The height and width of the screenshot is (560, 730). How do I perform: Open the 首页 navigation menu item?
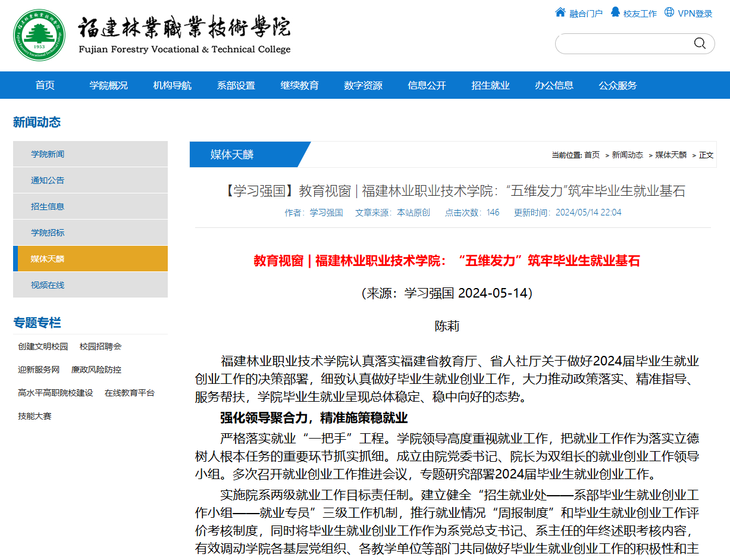tap(45, 85)
